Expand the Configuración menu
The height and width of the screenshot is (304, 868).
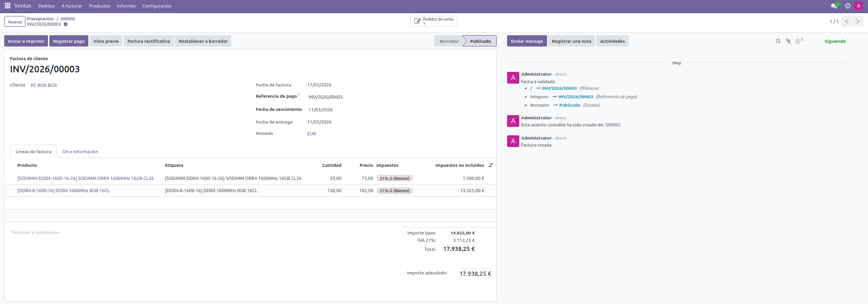point(156,6)
